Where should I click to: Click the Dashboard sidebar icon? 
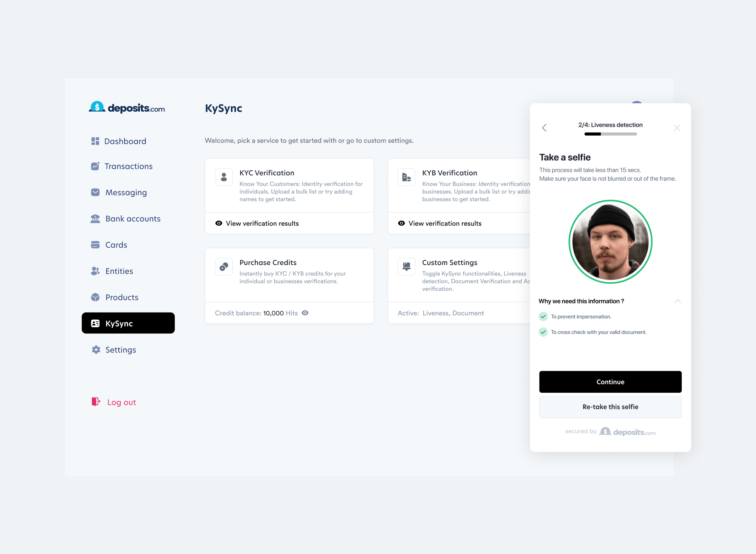pos(96,141)
